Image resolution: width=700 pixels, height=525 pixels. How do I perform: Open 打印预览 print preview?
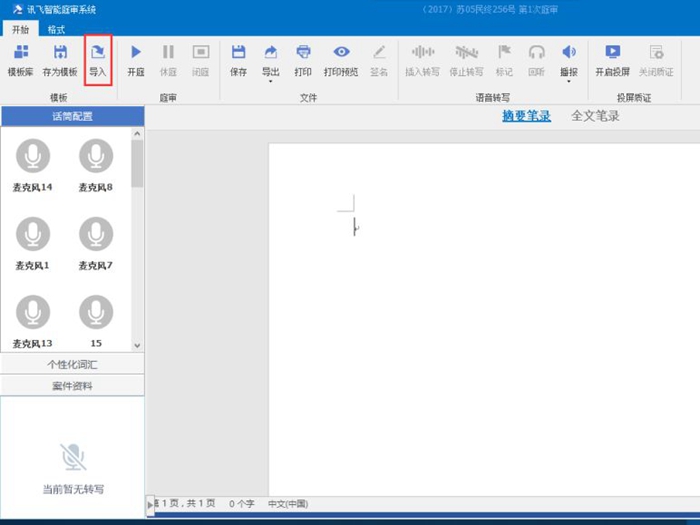pyautogui.click(x=341, y=59)
